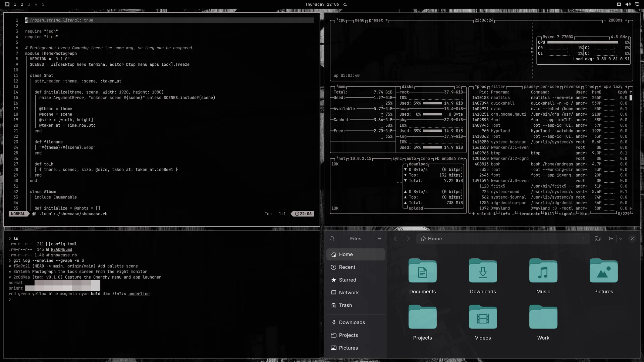Click the cloud weather icon beside the clock
Image resolution: width=644 pixels, height=362 pixels.
pyautogui.click(x=345, y=4)
